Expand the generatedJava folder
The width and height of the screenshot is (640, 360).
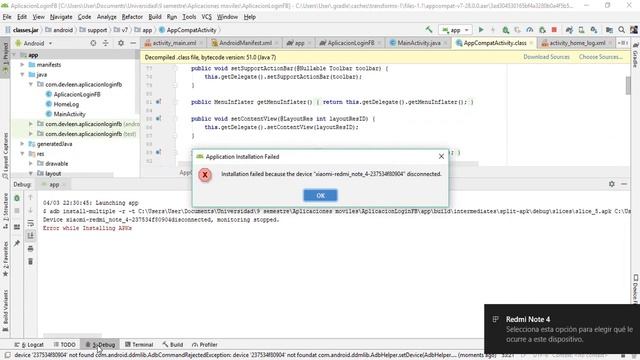point(22,144)
